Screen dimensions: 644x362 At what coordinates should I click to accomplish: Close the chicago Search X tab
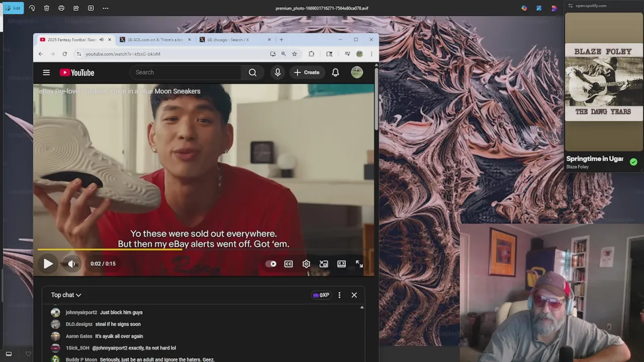click(269, 40)
